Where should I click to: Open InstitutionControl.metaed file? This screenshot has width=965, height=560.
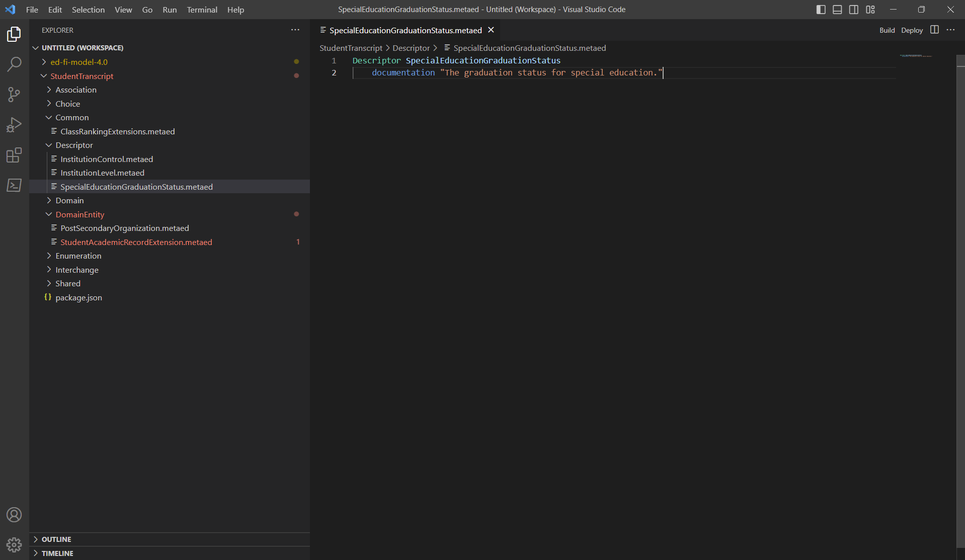pos(107,159)
